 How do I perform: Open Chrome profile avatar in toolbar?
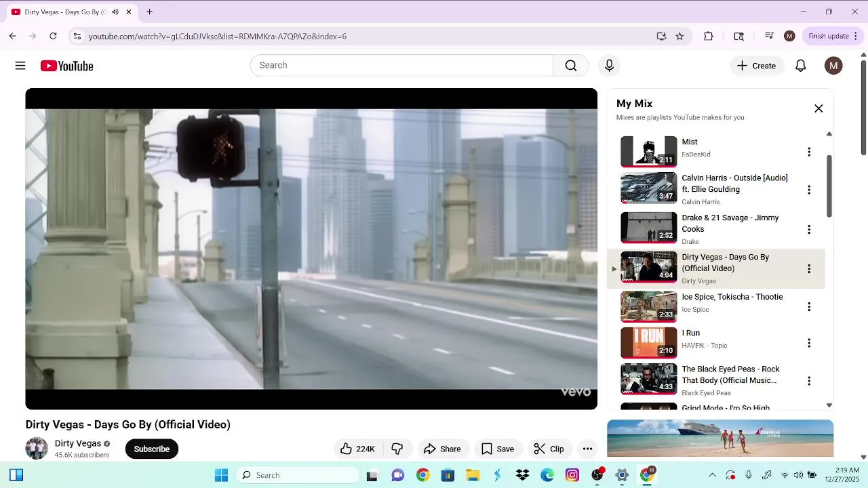(x=789, y=36)
